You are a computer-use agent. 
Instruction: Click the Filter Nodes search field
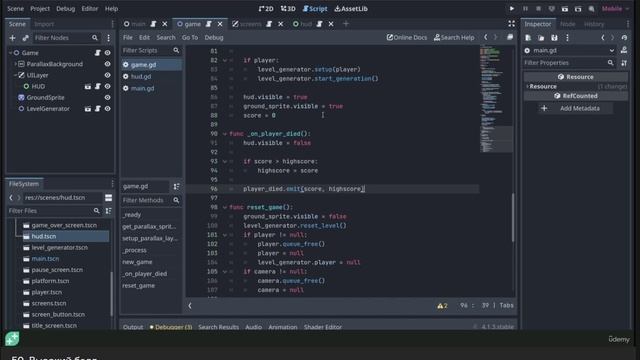tap(66, 38)
